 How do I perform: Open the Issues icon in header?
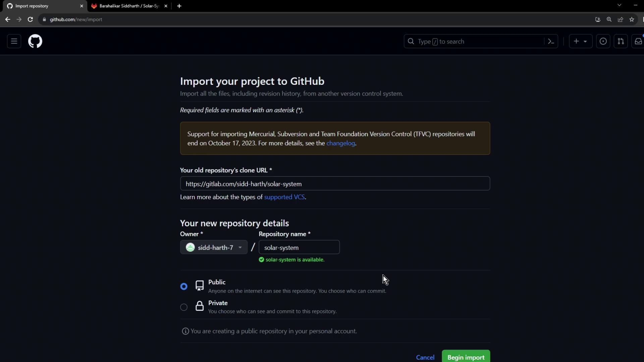pyautogui.click(x=603, y=41)
